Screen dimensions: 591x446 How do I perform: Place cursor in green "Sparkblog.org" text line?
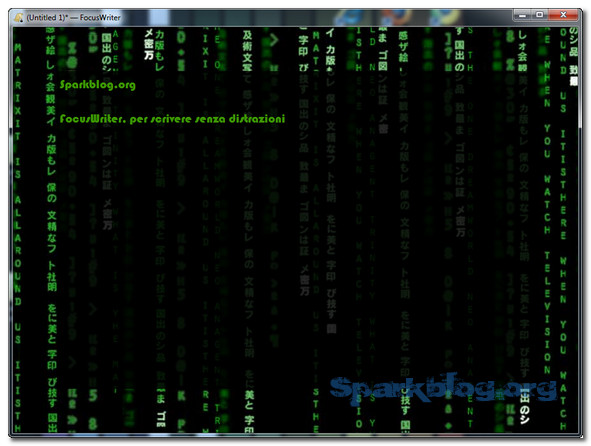coord(98,85)
